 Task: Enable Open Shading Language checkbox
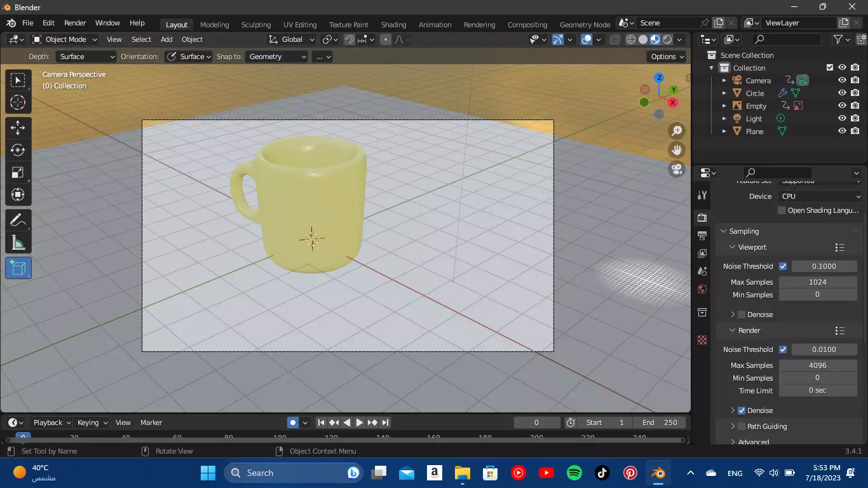782,210
